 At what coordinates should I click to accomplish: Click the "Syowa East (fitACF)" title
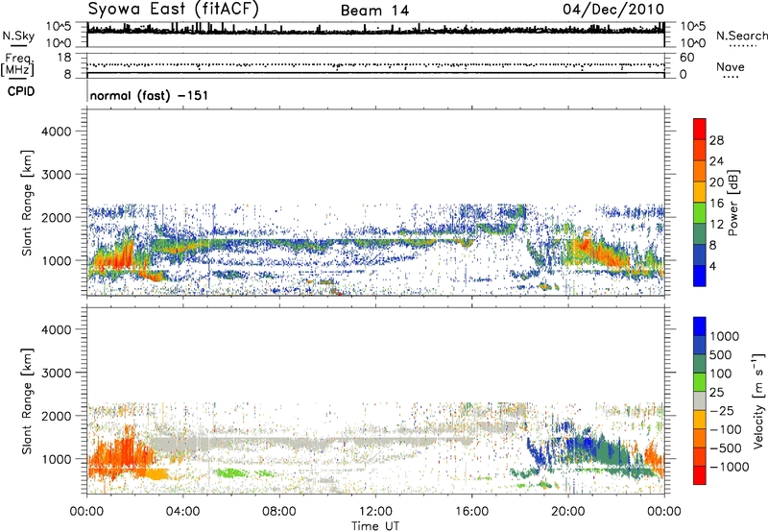pos(173,10)
